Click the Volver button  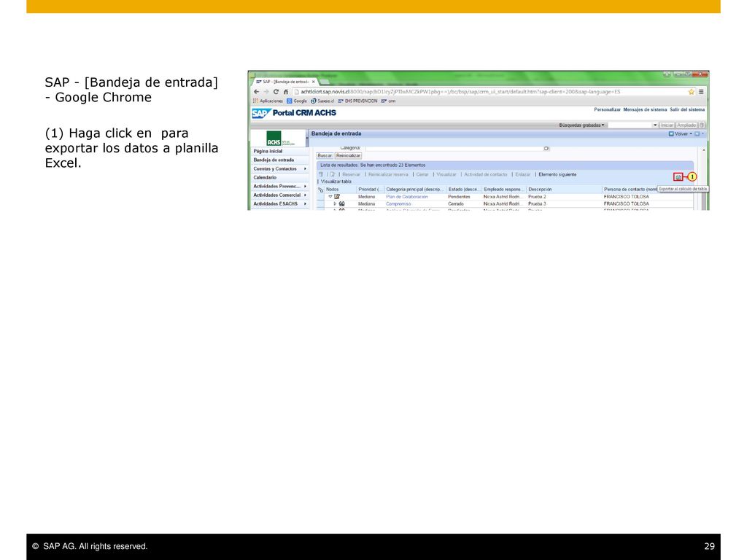tap(678, 134)
